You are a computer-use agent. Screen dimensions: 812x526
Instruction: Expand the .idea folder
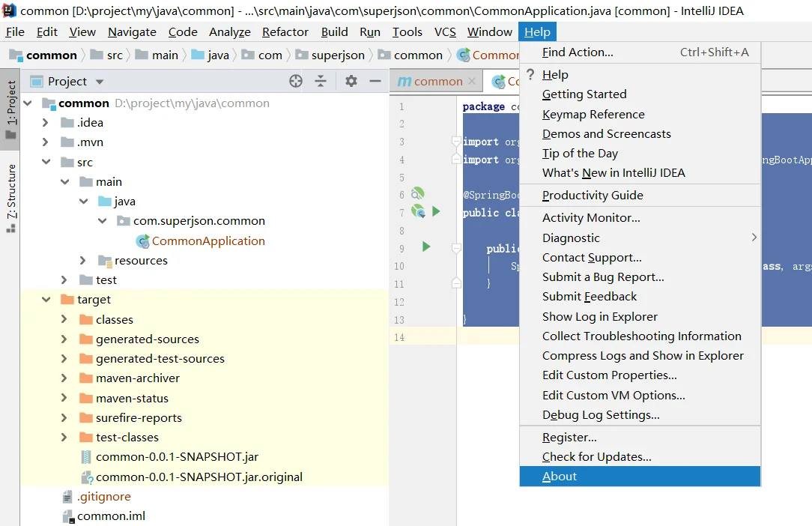coord(45,123)
